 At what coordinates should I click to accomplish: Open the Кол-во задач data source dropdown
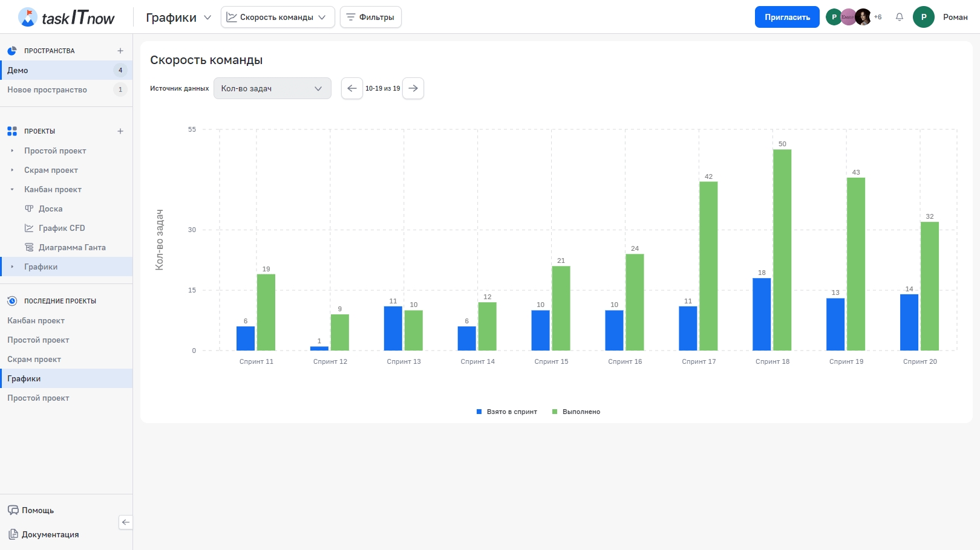(x=272, y=88)
